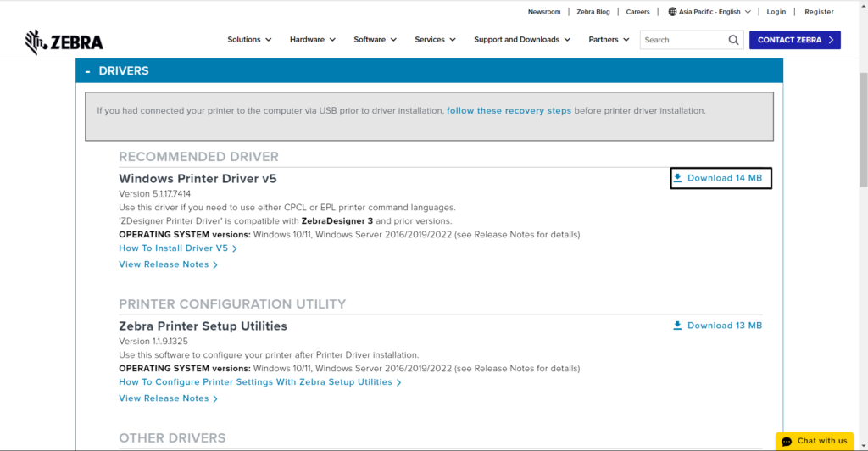
Task: Click the search magnifier icon
Action: (734, 40)
